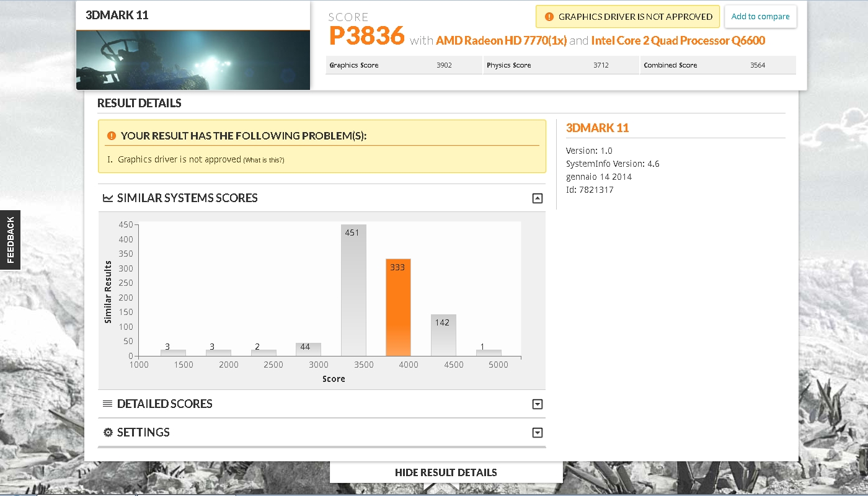
Task: Click the Graphics driver not approved warning badge
Action: 627,17
